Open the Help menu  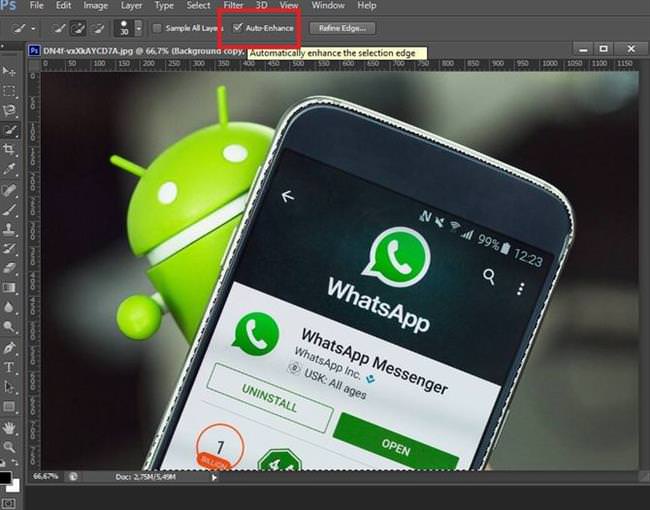(366, 5)
